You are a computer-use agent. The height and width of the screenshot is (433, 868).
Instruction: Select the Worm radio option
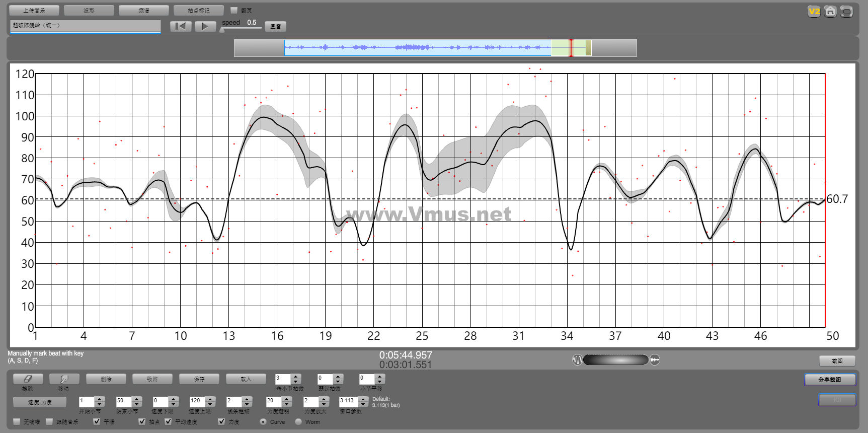pyautogui.click(x=298, y=421)
